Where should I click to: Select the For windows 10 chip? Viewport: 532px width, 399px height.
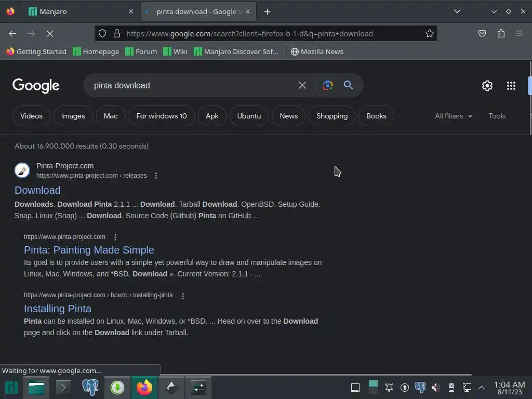point(162,116)
